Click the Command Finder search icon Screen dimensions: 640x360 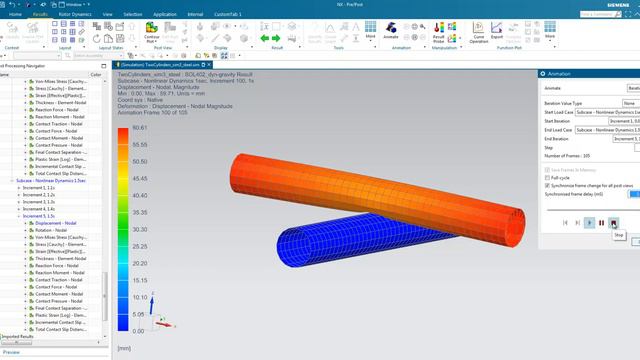tap(618, 14)
